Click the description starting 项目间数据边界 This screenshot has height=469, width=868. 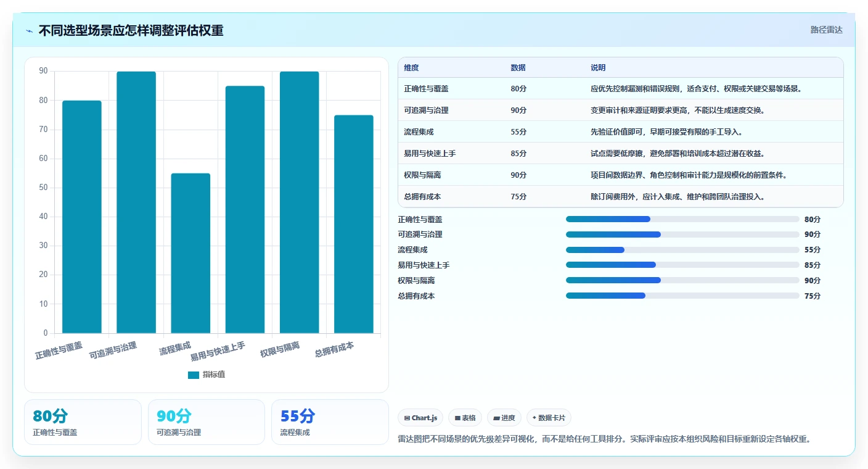click(x=689, y=175)
